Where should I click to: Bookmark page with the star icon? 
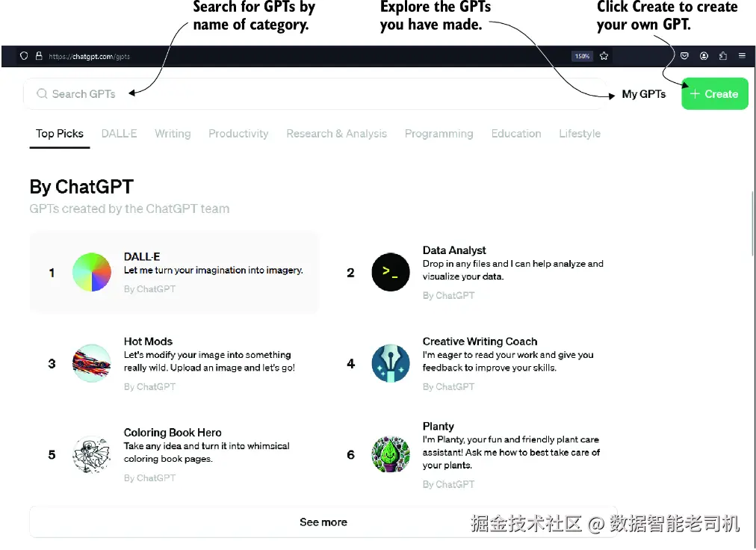point(604,56)
